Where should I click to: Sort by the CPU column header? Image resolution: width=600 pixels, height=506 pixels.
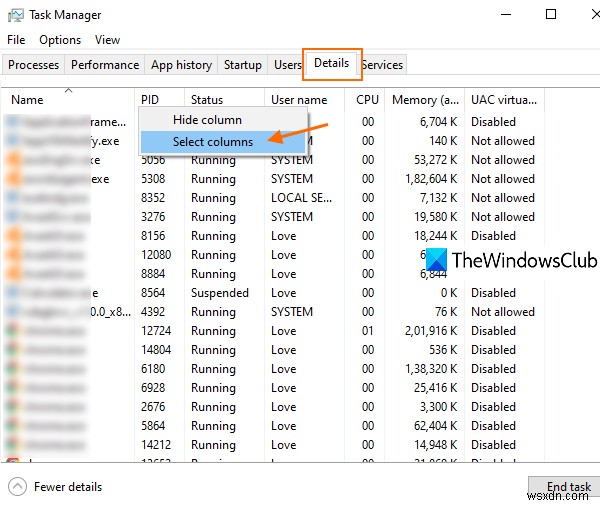365,100
